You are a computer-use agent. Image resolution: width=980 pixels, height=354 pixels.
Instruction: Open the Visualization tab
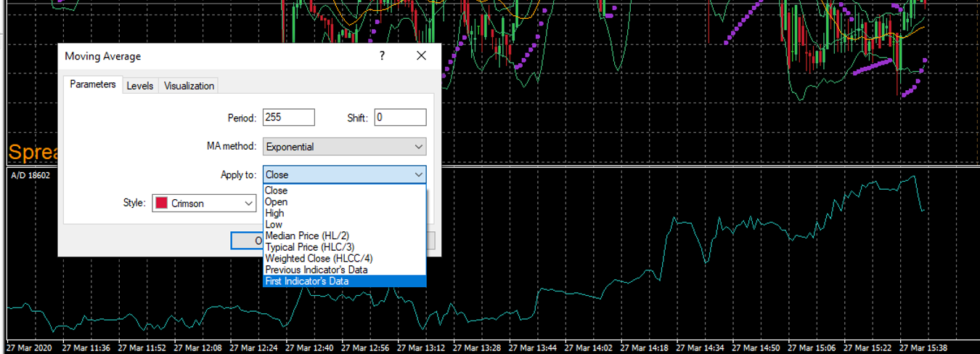(x=189, y=86)
